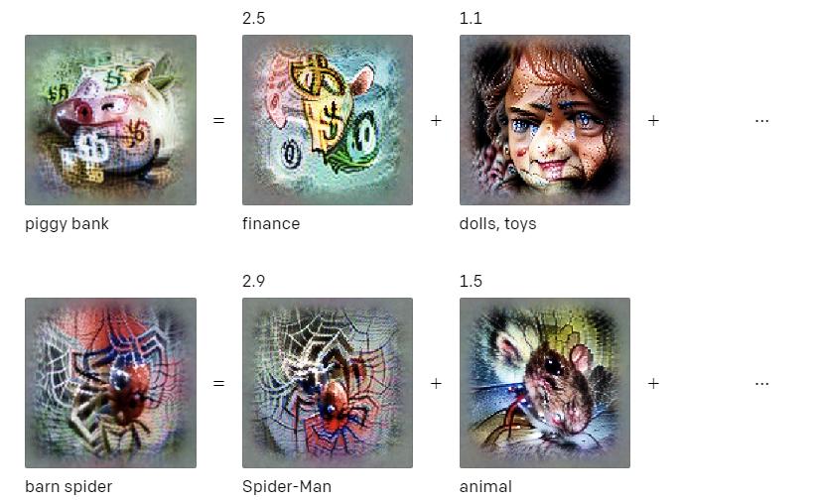Open the animal mouse image
Screen dimensions: 817x504
point(544,383)
